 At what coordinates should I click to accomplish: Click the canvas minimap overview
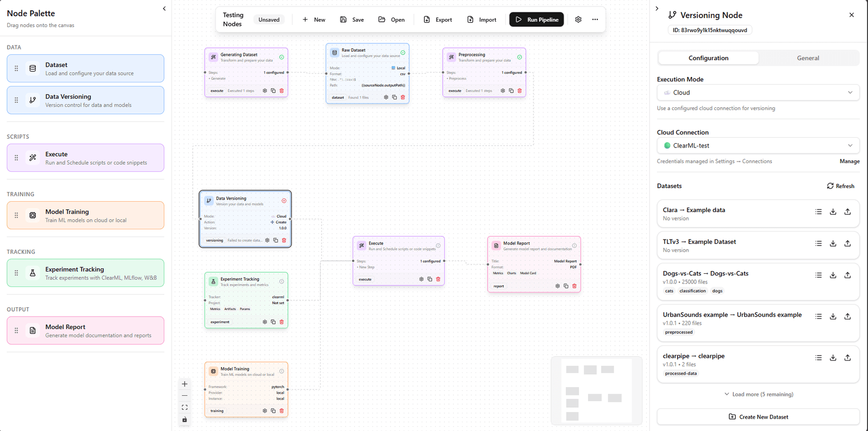(596, 390)
